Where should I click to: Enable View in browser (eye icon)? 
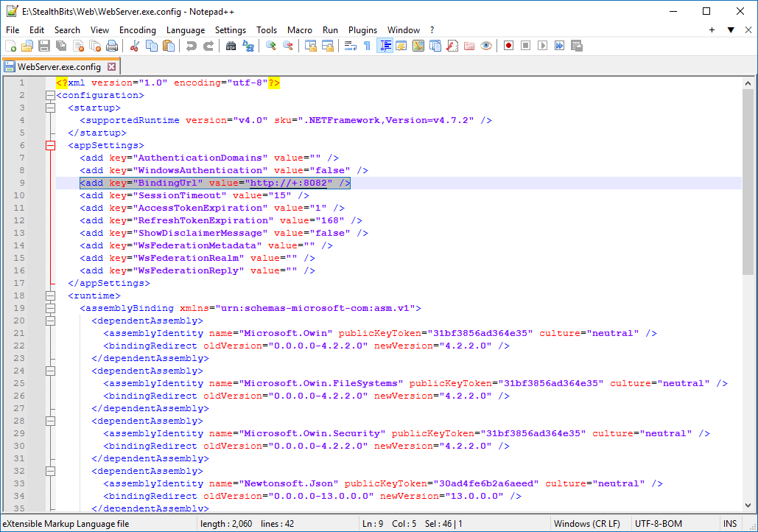[x=486, y=45]
